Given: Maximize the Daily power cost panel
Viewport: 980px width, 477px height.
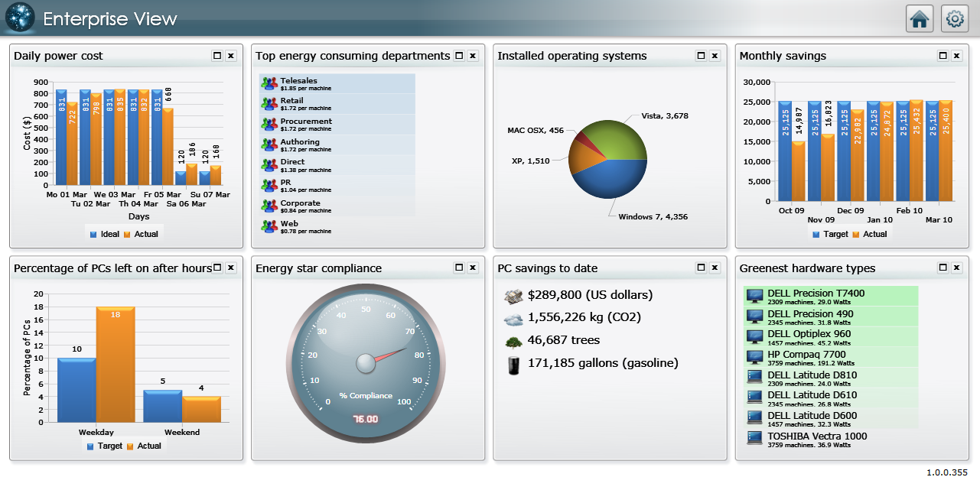Looking at the screenshot, I should click(x=217, y=56).
